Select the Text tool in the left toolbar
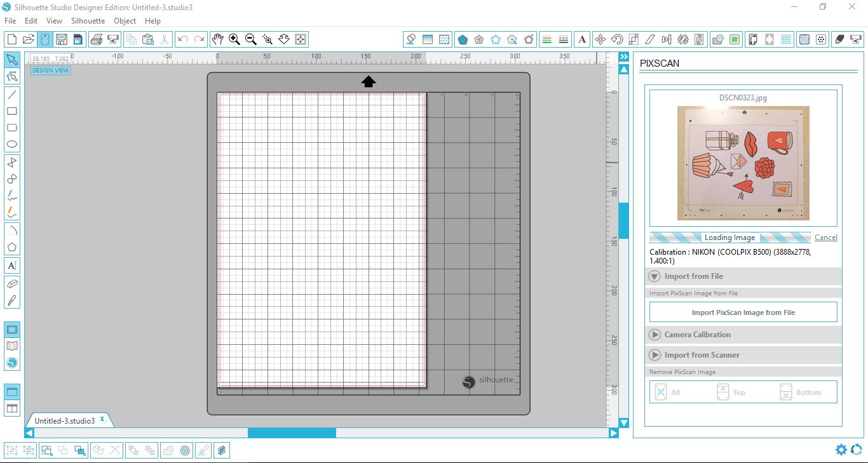The image size is (868, 463). tap(11, 265)
